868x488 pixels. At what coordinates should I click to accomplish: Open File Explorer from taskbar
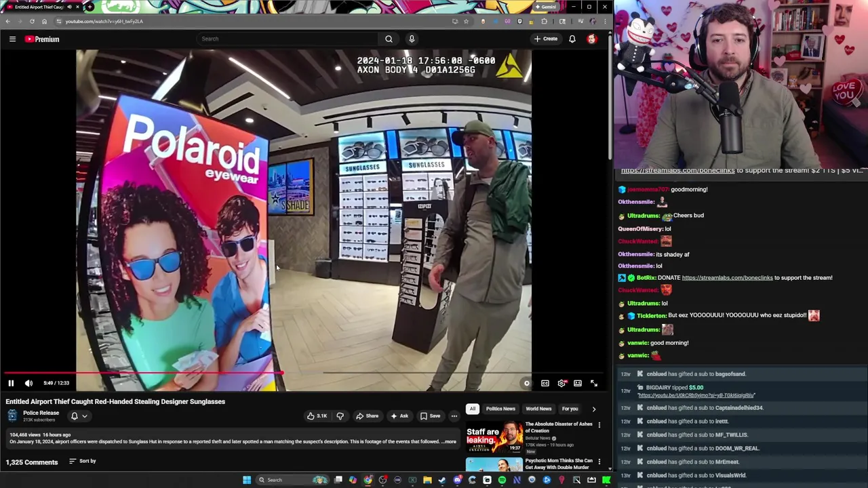tap(427, 480)
